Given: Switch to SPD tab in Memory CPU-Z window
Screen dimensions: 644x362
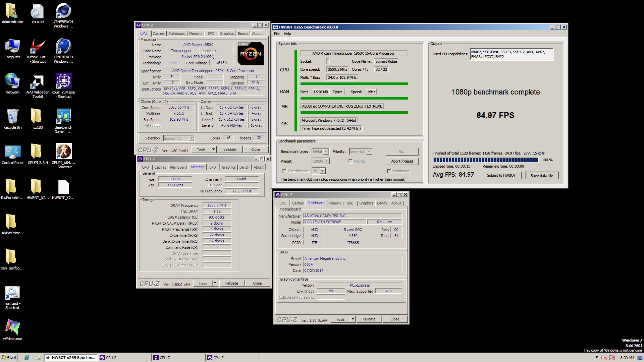Looking at the screenshot, I should [213, 167].
